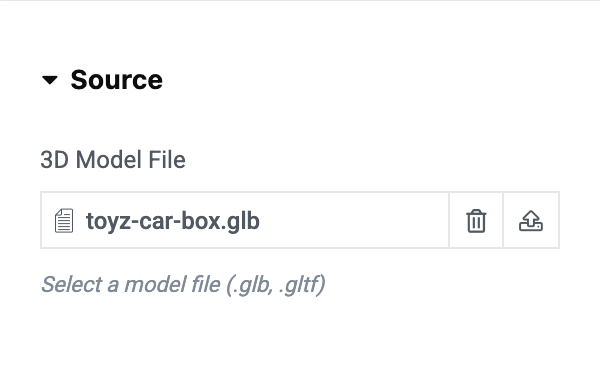Click the document icon beside toyz-car-box.glb

64,221
